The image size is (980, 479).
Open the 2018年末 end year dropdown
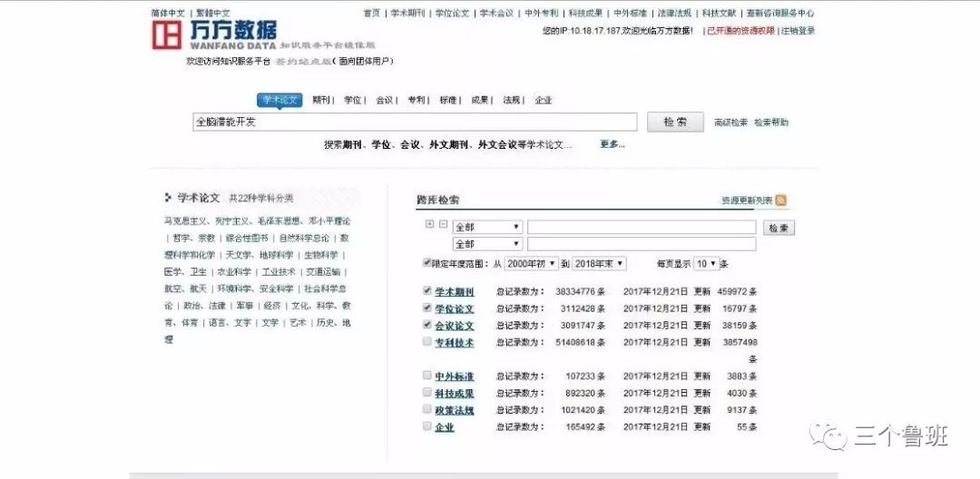click(x=599, y=264)
